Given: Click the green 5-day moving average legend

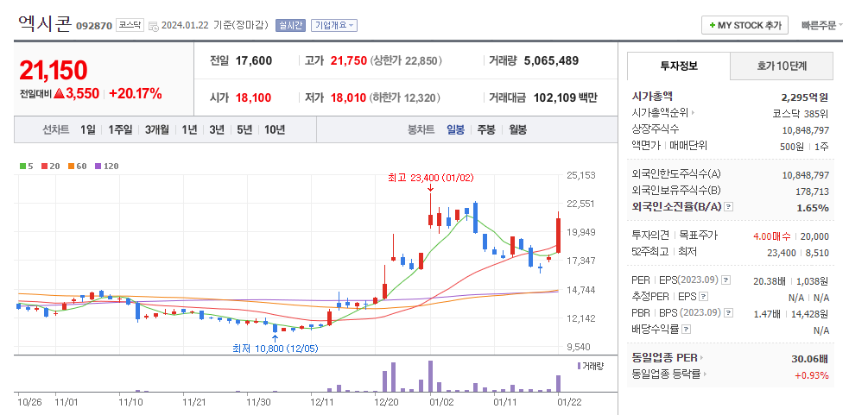Looking at the screenshot, I should point(26,166).
